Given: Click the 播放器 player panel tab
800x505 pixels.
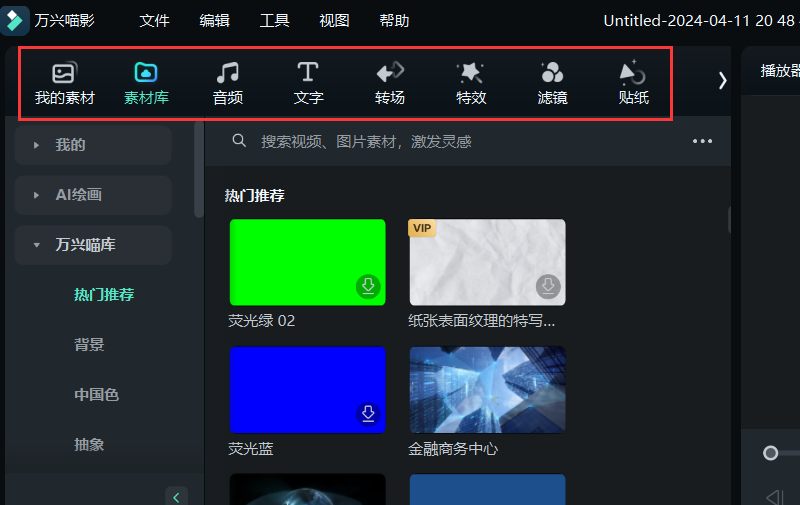Looking at the screenshot, I should [780, 71].
